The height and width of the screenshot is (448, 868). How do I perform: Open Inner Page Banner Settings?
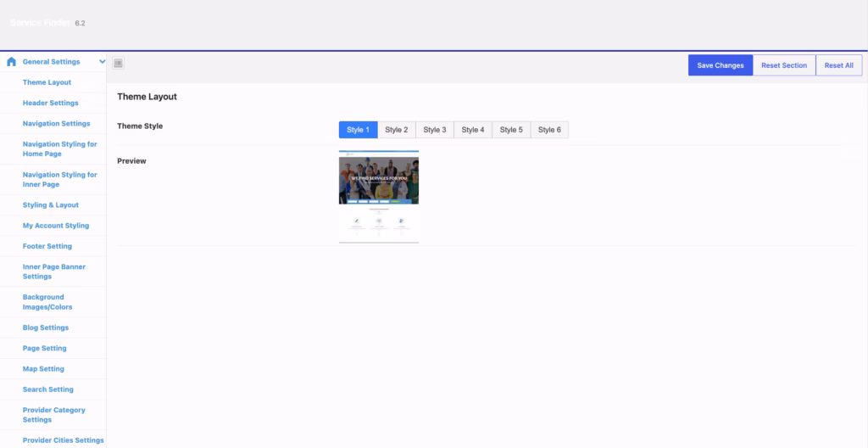(53, 272)
